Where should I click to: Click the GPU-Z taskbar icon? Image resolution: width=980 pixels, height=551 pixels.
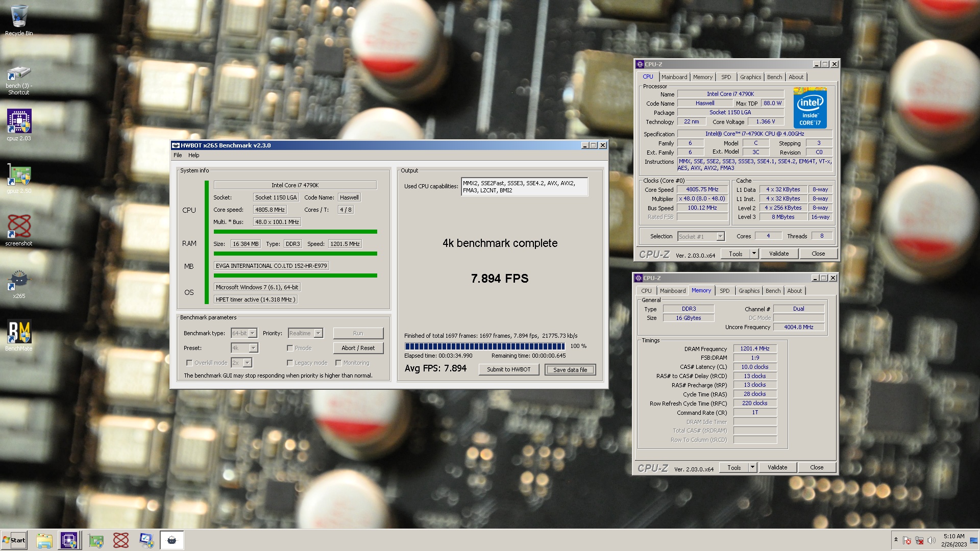[96, 540]
